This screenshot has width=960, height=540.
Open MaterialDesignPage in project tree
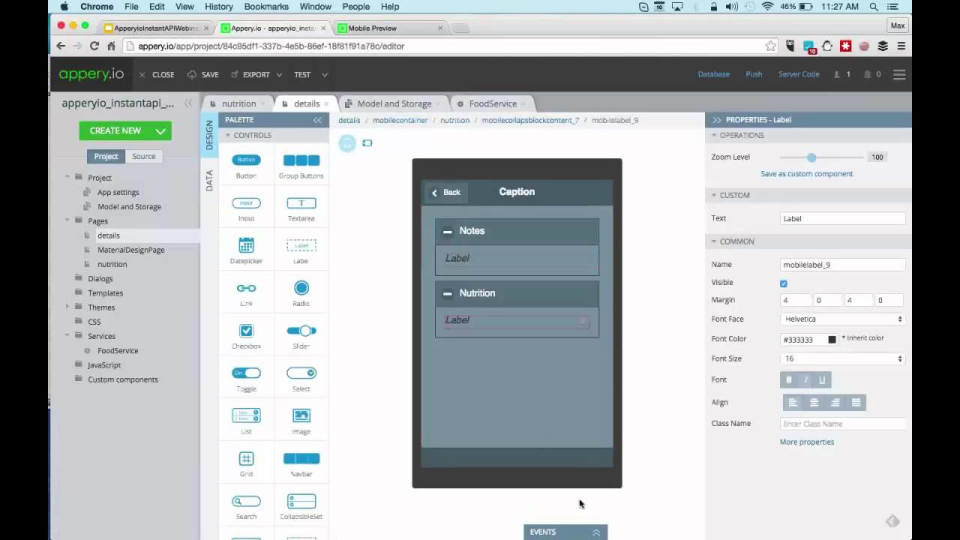(131, 250)
